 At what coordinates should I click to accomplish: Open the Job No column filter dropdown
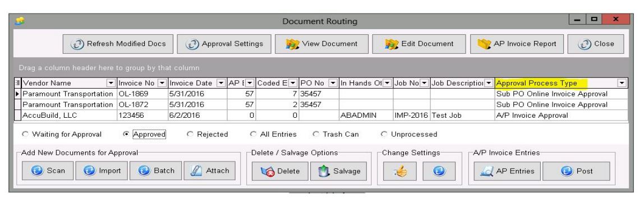click(x=424, y=84)
